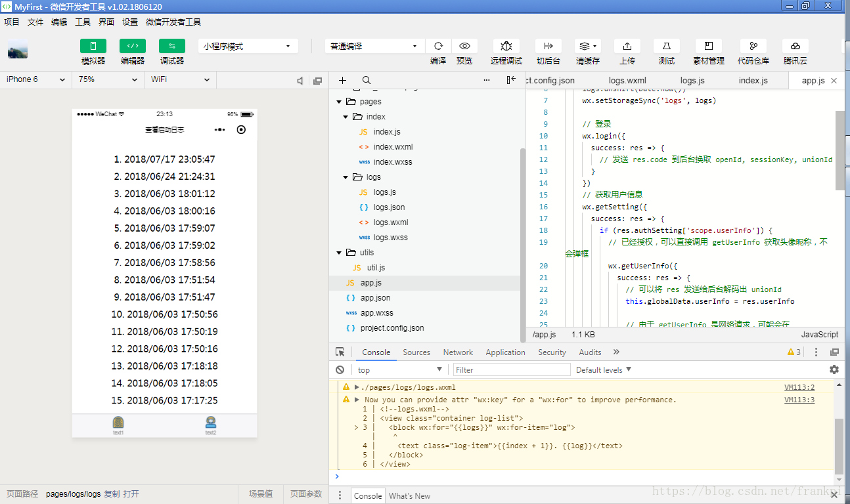The height and width of the screenshot is (504, 850).
Task: Click the warnings count badge
Action: (794, 352)
